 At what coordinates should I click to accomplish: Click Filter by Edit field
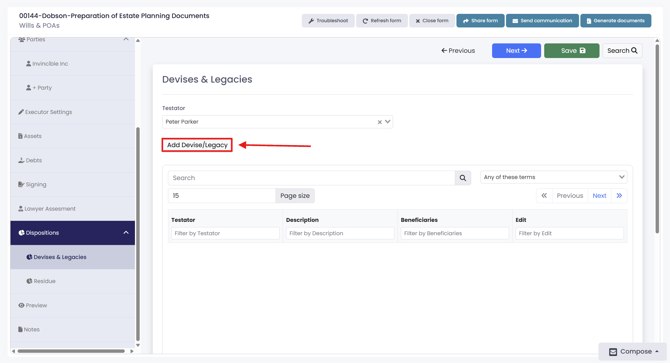(x=569, y=233)
